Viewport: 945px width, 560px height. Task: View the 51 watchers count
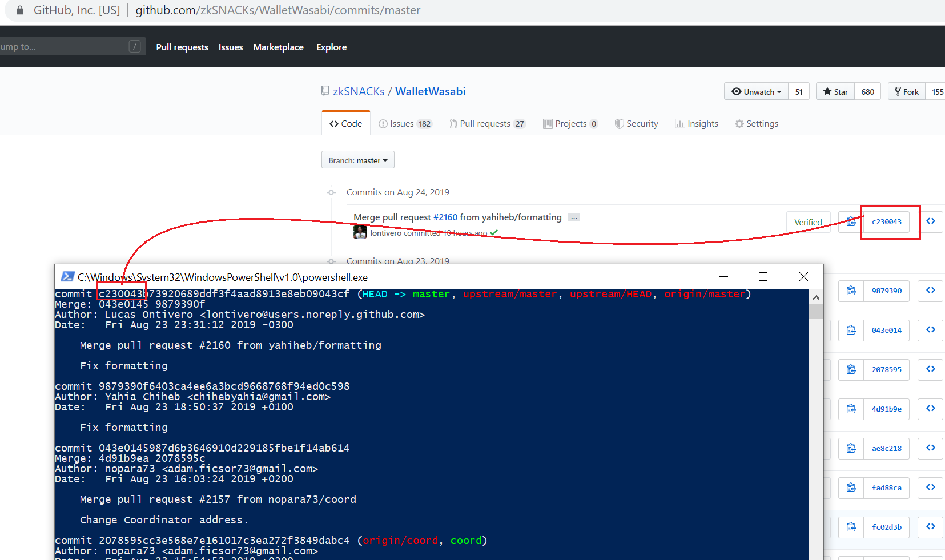799,92
